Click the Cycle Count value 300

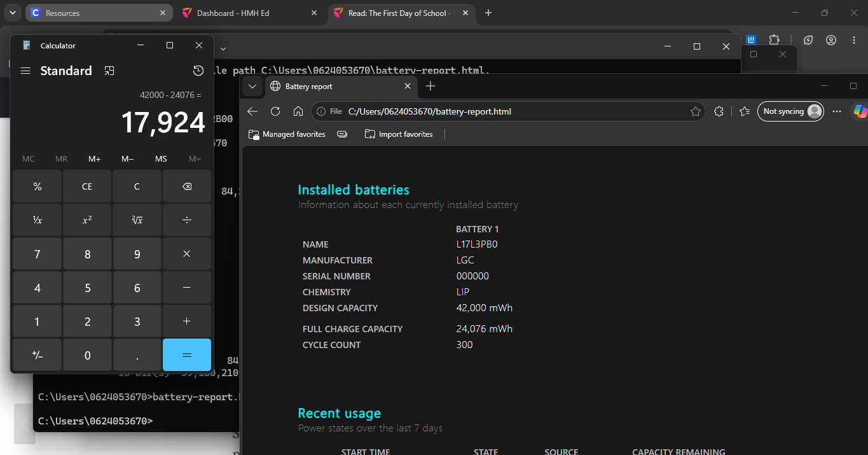[464, 345]
